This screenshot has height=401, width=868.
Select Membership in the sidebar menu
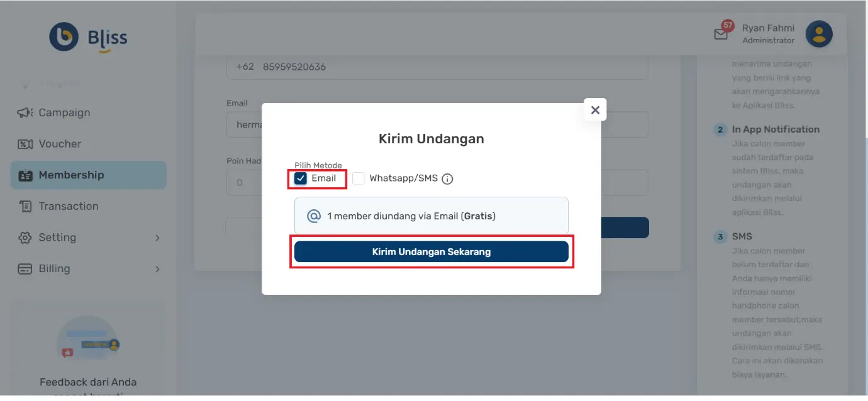click(72, 175)
